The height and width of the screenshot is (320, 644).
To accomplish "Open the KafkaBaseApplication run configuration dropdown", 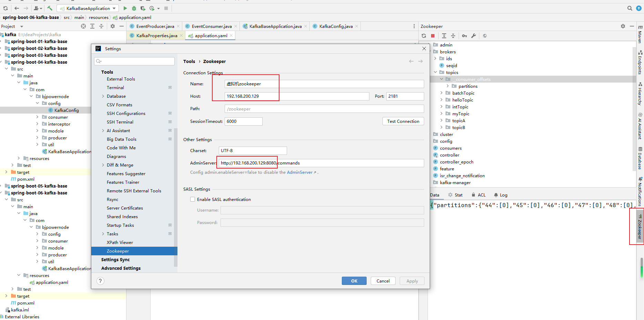I will [x=88, y=8].
